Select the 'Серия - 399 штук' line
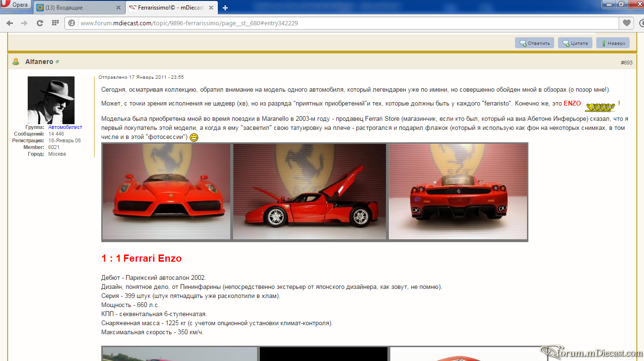 click(191, 296)
